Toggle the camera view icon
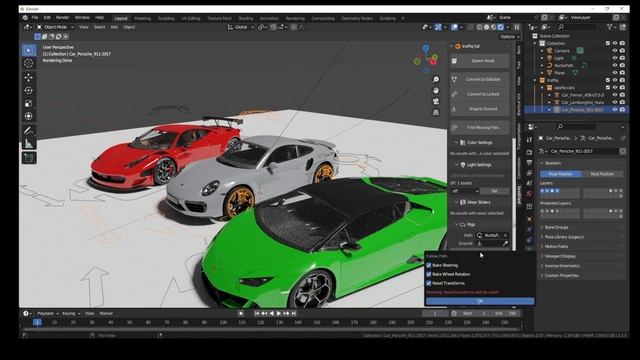The height and width of the screenshot is (360, 640). point(436,101)
